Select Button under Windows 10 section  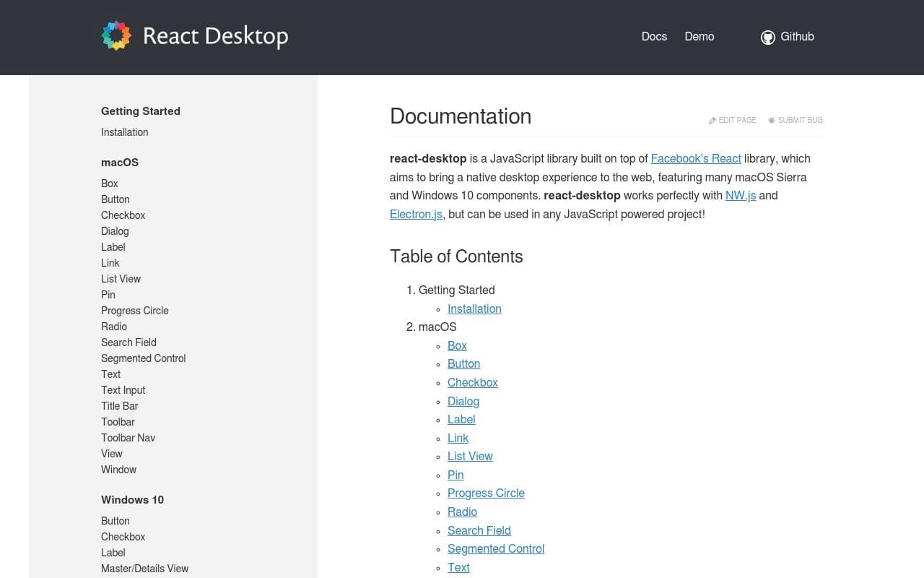115,521
